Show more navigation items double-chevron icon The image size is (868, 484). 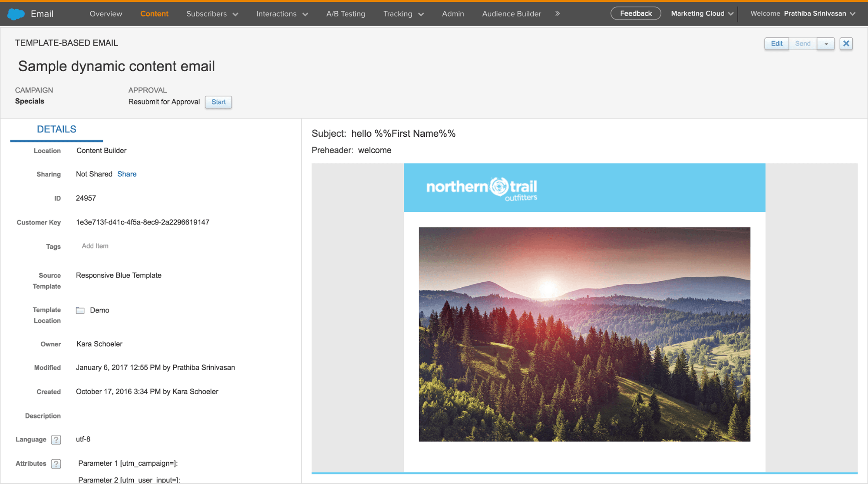[558, 14]
